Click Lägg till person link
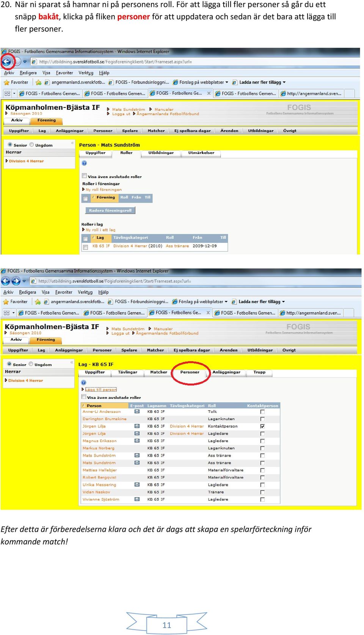Screen dimensions: 364x635 [101, 389]
